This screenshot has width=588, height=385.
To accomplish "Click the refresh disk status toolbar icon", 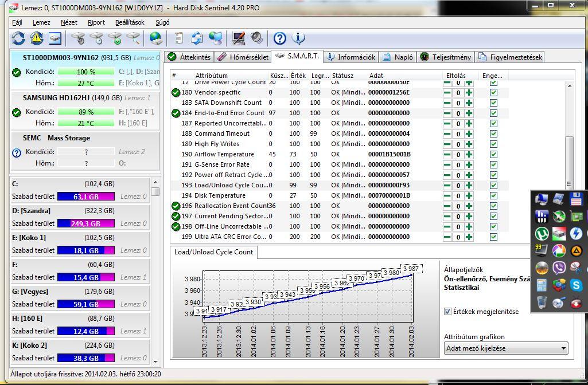I will tap(18, 38).
